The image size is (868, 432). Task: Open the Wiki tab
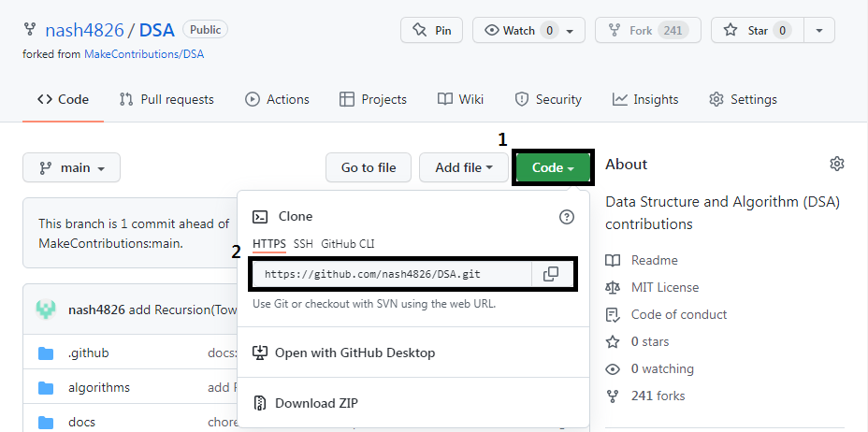460,99
